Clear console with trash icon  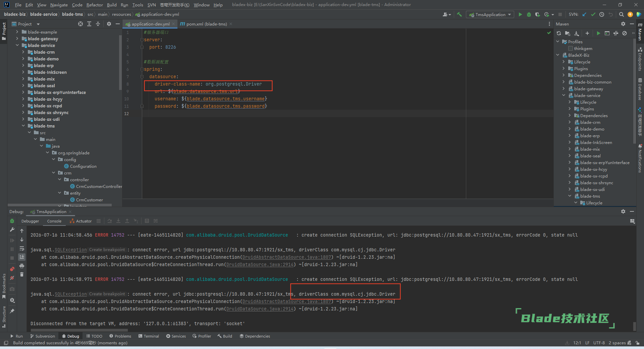click(22, 275)
